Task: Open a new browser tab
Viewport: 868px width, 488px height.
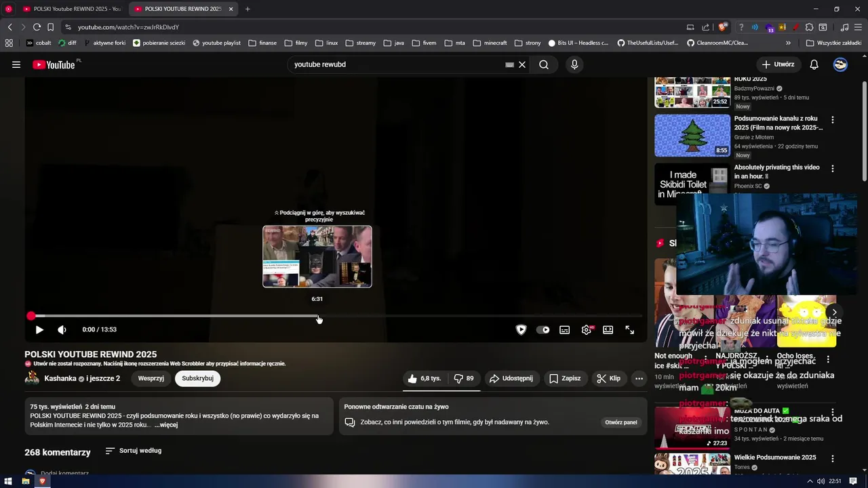Action: pos(248,9)
